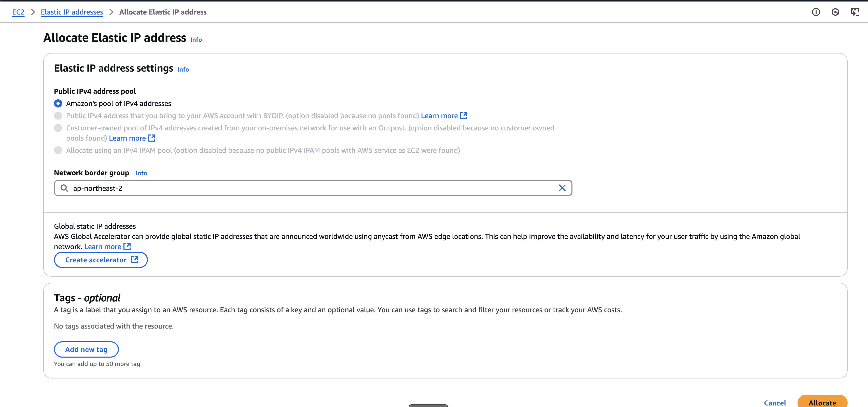Click the 'Tags - optional' heading
The width and height of the screenshot is (868, 407).
tap(87, 298)
